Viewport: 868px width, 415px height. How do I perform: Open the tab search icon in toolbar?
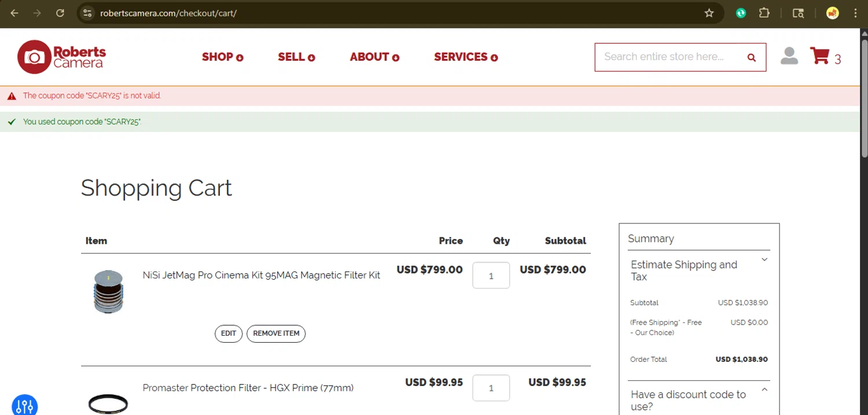tap(798, 13)
